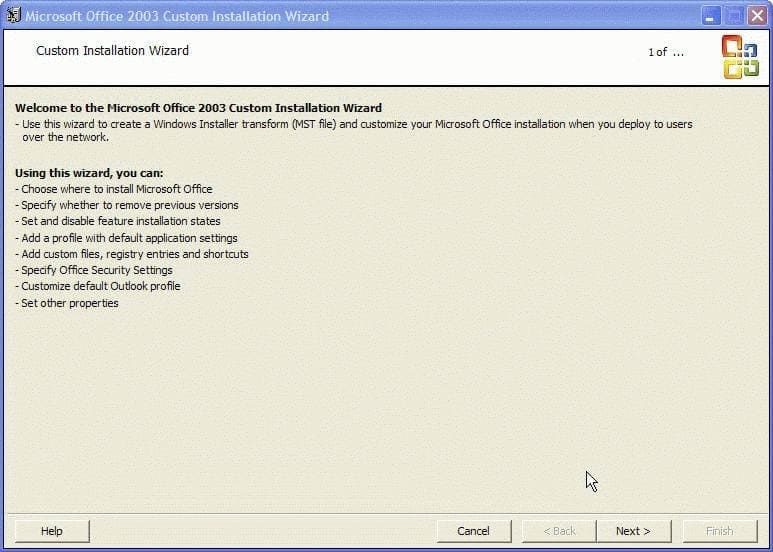Click 'Specify Office Security Settings' line

pos(94,270)
